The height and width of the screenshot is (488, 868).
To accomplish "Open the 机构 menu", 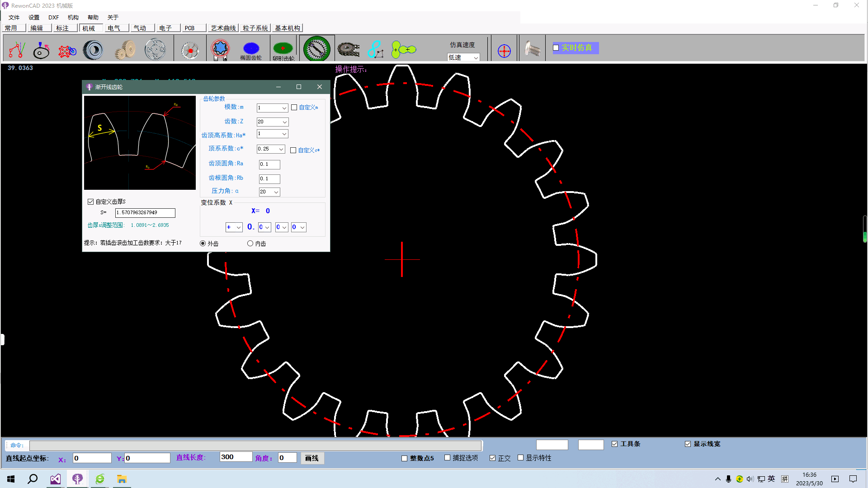I will click(73, 17).
